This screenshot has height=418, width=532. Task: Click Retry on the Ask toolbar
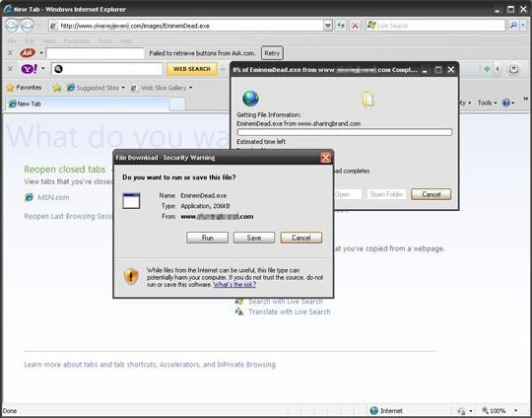click(272, 53)
